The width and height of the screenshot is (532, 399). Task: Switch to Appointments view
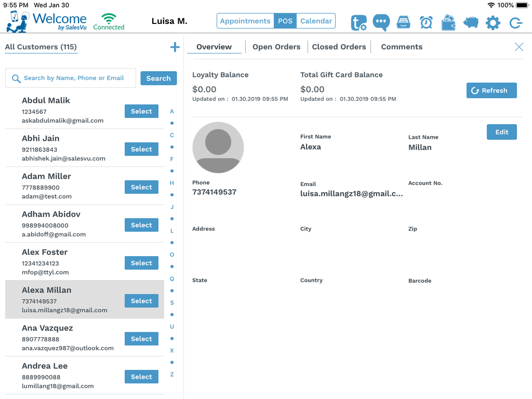(245, 21)
